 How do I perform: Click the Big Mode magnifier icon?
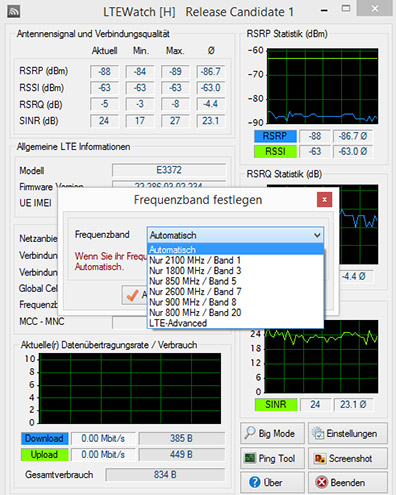pyautogui.click(x=250, y=433)
